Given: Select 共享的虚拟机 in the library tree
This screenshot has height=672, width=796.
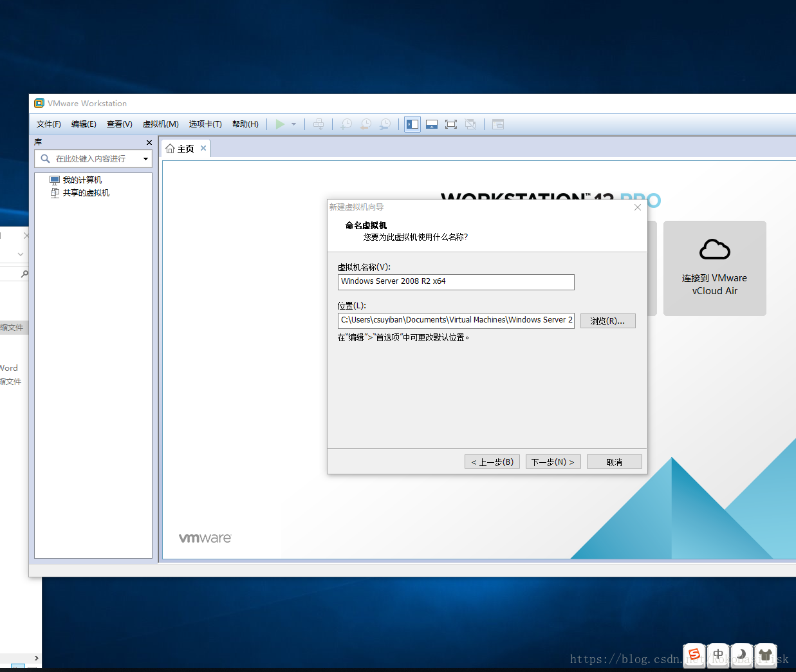Looking at the screenshot, I should click(86, 193).
